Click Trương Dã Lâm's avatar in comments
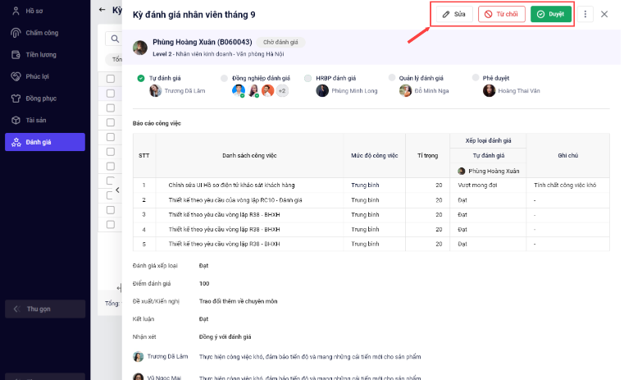Image resolution: width=624 pixels, height=380 pixels. [x=138, y=357]
